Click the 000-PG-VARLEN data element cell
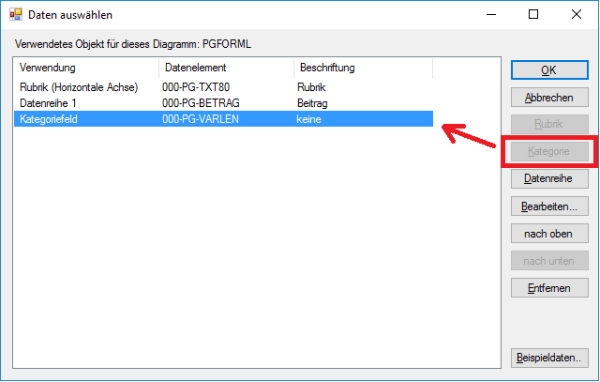Screen dimensions: 600x382 [x=201, y=119]
